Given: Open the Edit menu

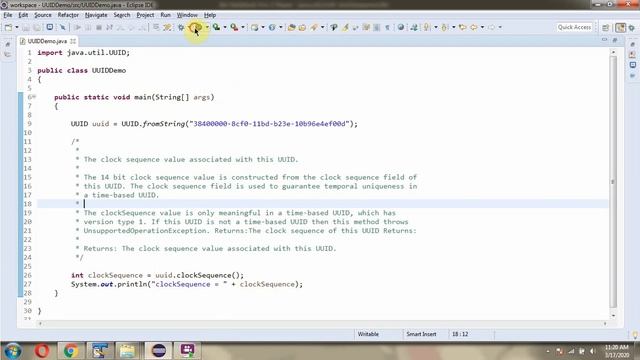Looking at the screenshot, I should pos(23,15).
